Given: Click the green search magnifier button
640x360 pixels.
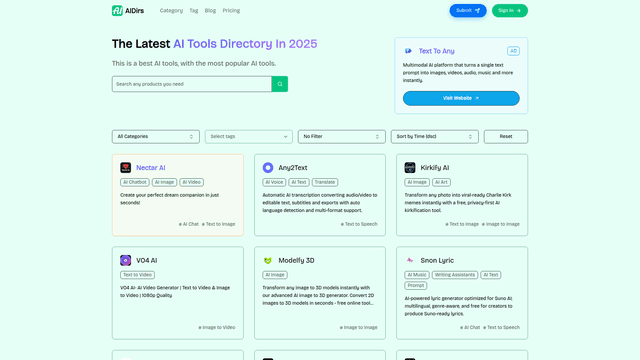Looking at the screenshot, I should (x=280, y=84).
